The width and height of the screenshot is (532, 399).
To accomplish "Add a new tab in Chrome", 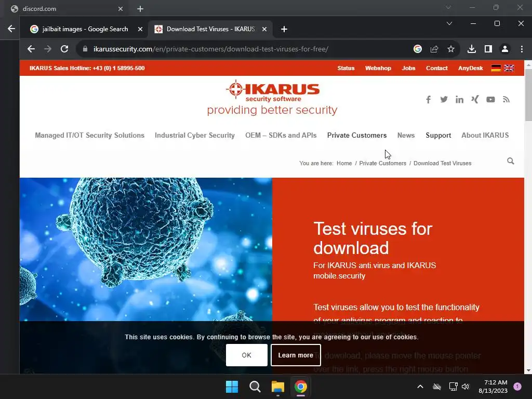I will 284,29.
